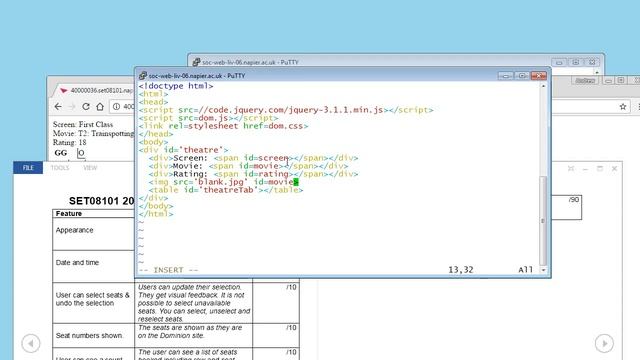Go to next page in document viewer

click(604, 343)
